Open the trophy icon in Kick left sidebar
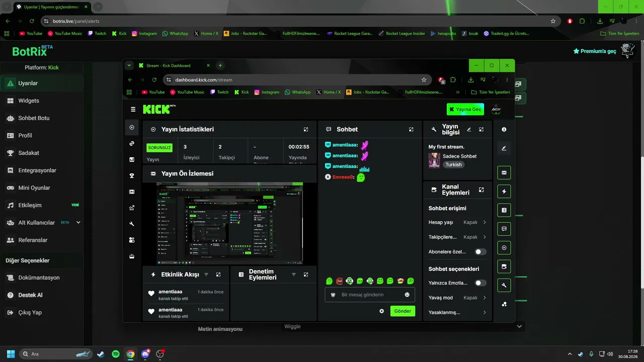The width and height of the screenshot is (644, 362). click(x=132, y=175)
